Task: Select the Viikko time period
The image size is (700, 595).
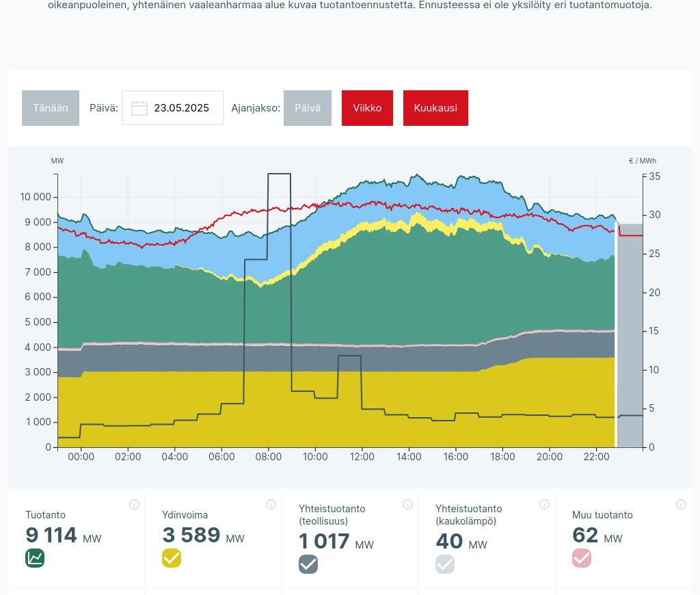Action: [x=367, y=108]
